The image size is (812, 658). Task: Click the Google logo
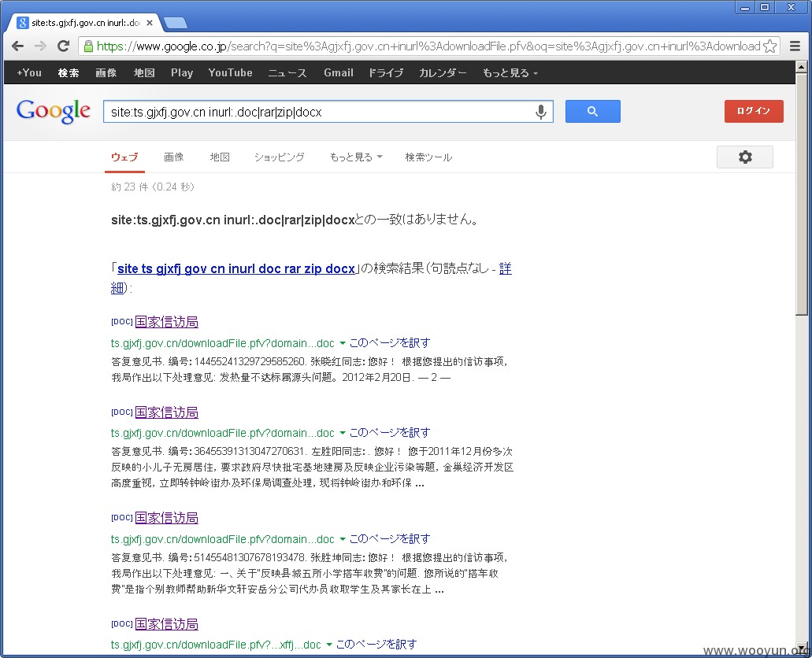click(x=54, y=111)
